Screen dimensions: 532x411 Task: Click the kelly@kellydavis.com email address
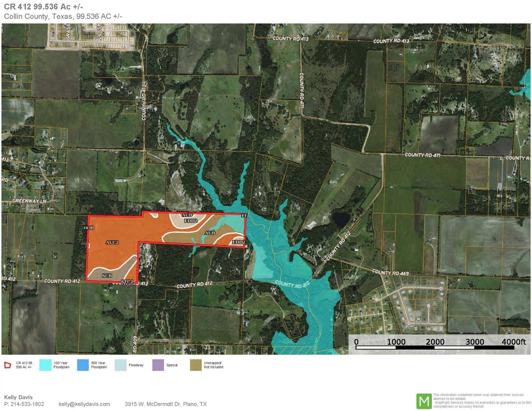[x=84, y=404]
